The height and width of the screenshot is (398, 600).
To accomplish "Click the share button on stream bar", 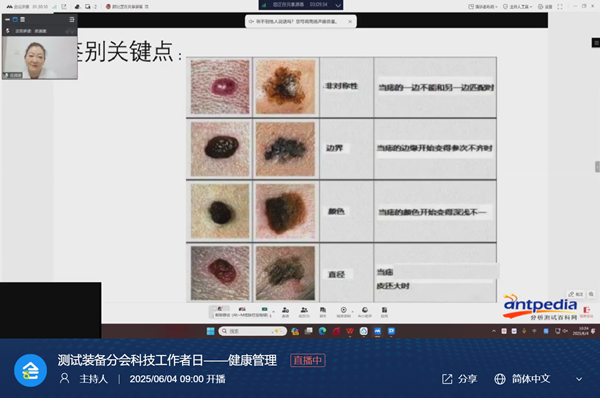I will 460,379.
